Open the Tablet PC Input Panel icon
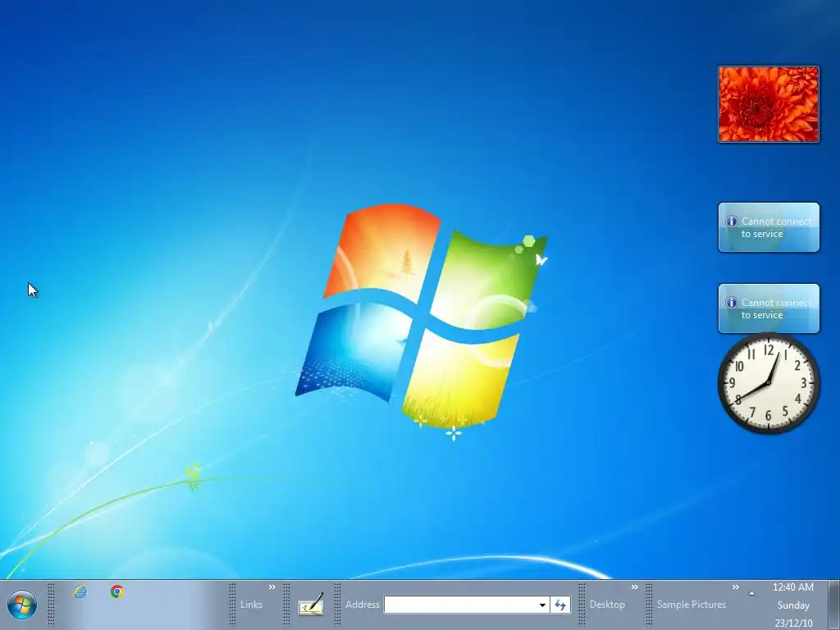 coord(311,604)
